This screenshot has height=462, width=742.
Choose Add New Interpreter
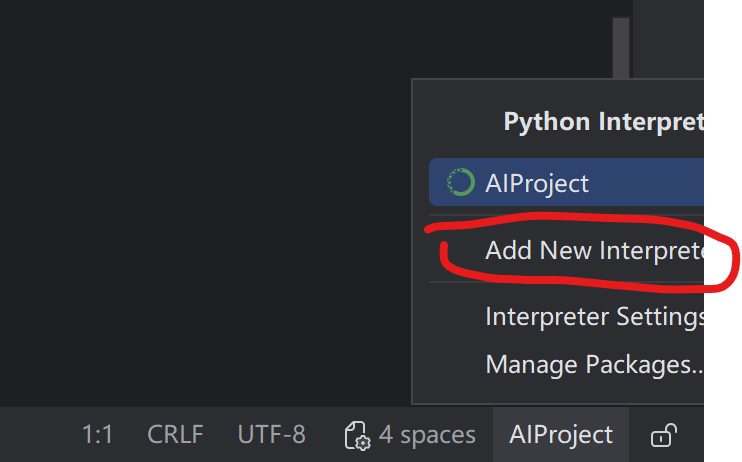[566, 250]
